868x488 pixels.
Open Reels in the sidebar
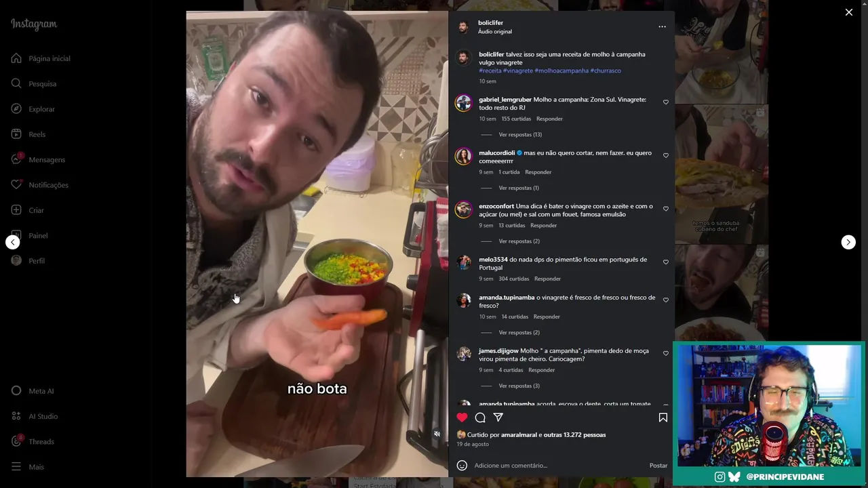[x=37, y=134]
